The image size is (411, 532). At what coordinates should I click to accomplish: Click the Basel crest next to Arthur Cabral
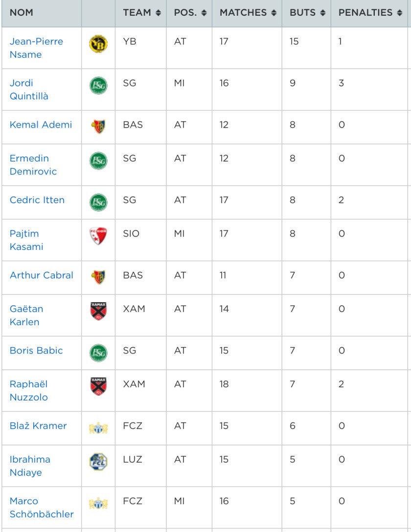pyautogui.click(x=98, y=278)
